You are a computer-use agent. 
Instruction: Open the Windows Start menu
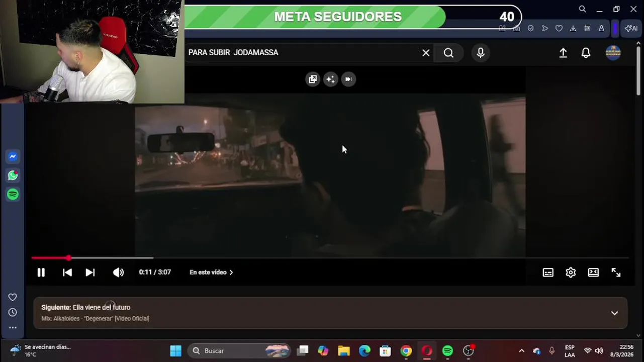(x=175, y=351)
